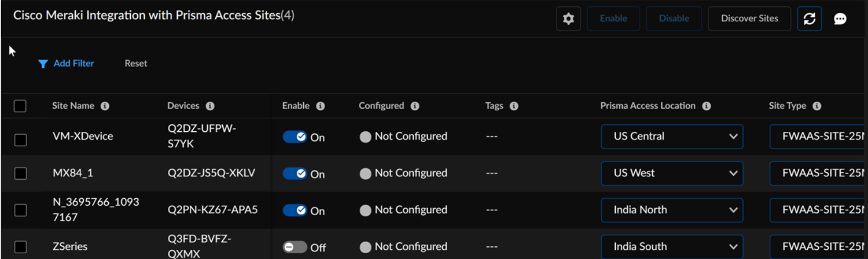Expand the India North location dropdown
This screenshot has width=868, height=259.
[x=672, y=210]
